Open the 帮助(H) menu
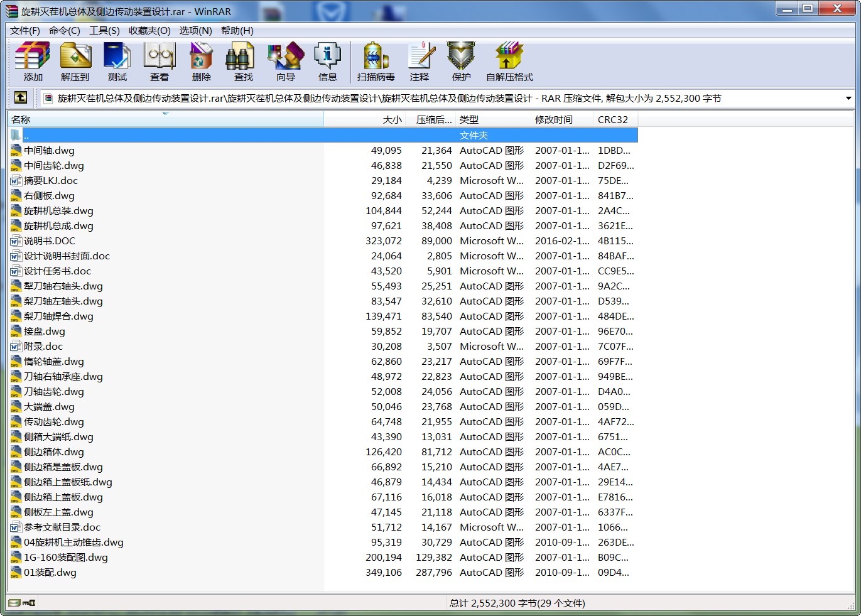861x616 pixels. (237, 31)
